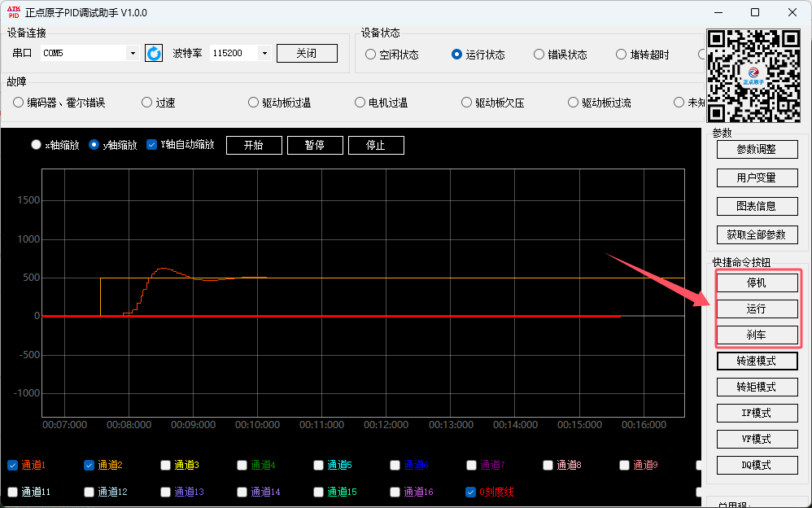Open the COM5 serial port dropdown
This screenshot has height=508, width=812.
133,53
